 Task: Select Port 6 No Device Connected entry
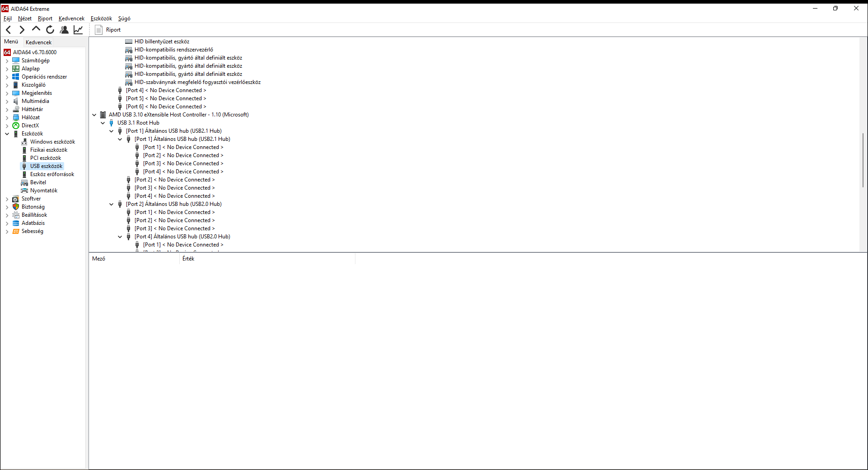pyautogui.click(x=166, y=107)
